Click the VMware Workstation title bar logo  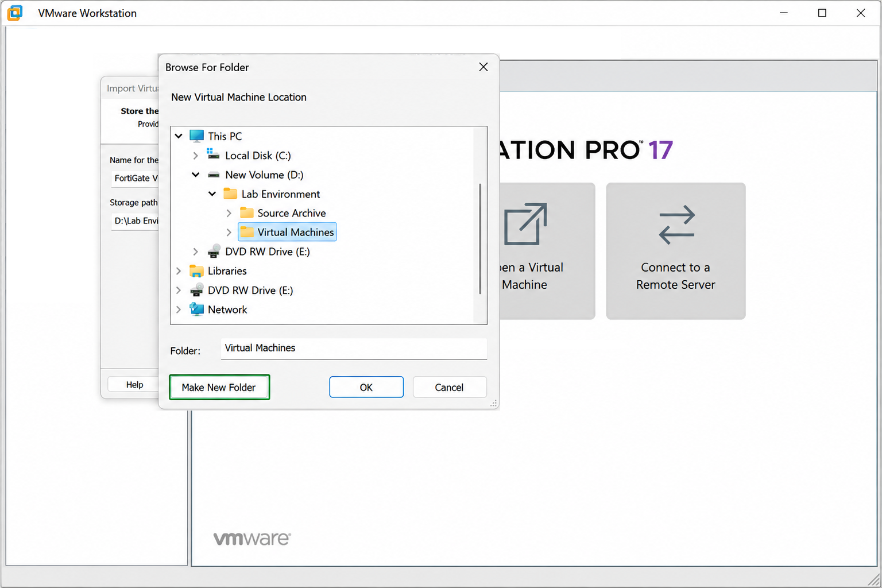pos(16,13)
